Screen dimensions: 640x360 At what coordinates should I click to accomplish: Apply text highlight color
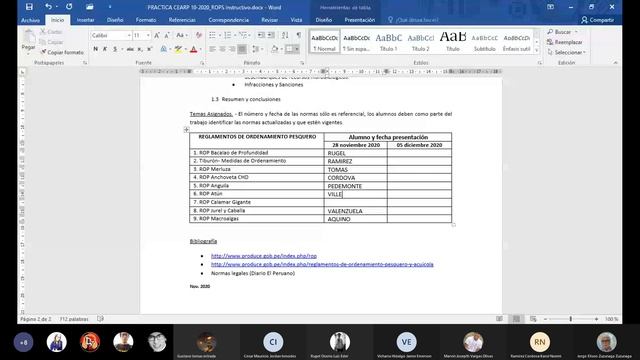coord(178,49)
